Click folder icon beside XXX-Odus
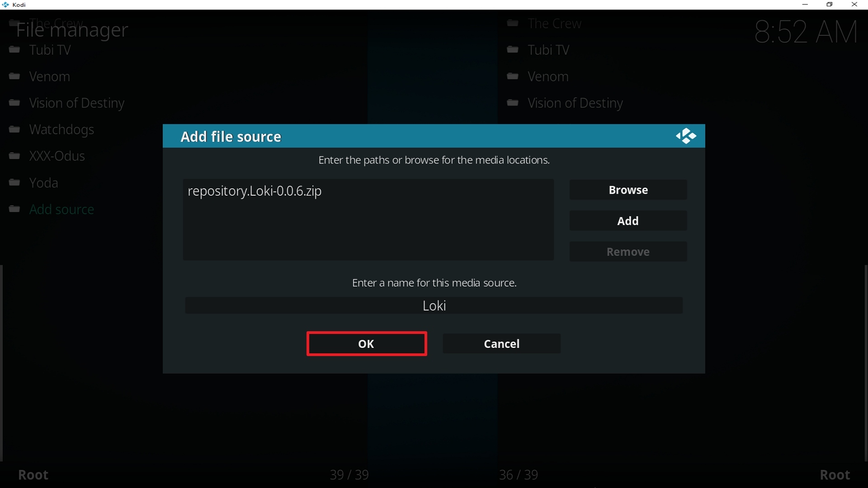The height and width of the screenshot is (488, 868). pos(14,156)
